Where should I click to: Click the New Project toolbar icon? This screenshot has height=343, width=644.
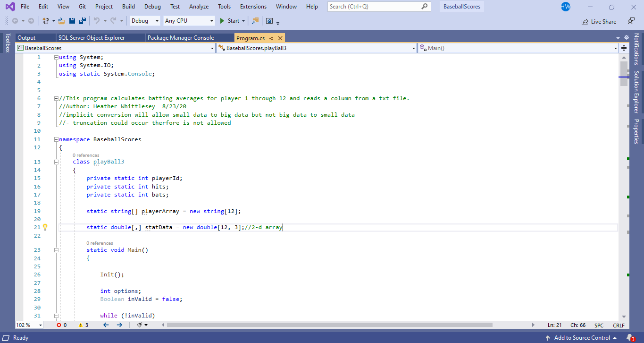click(x=45, y=21)
